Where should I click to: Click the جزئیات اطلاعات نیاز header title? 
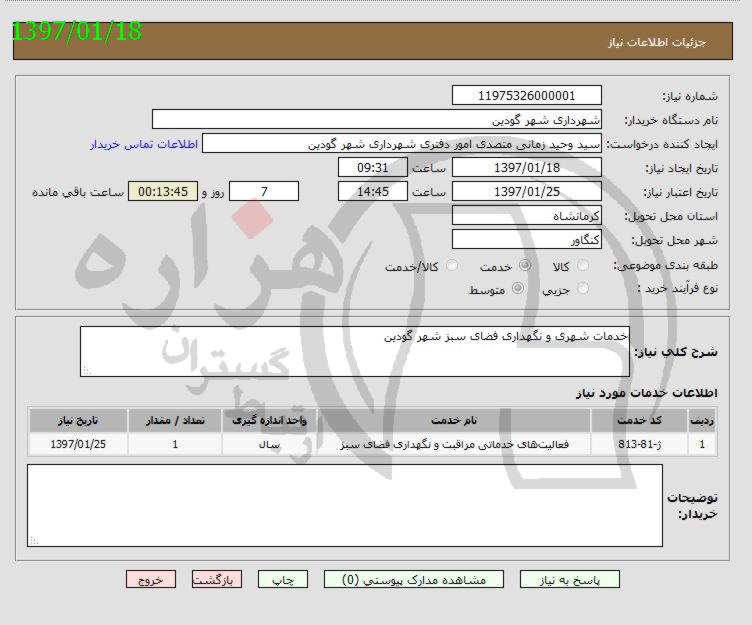(657, 42)
